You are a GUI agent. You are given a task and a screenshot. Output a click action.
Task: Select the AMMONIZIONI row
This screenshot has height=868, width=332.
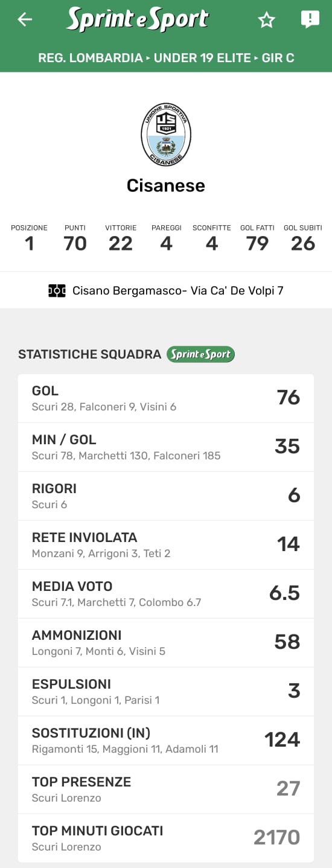(x=166, y=643)
